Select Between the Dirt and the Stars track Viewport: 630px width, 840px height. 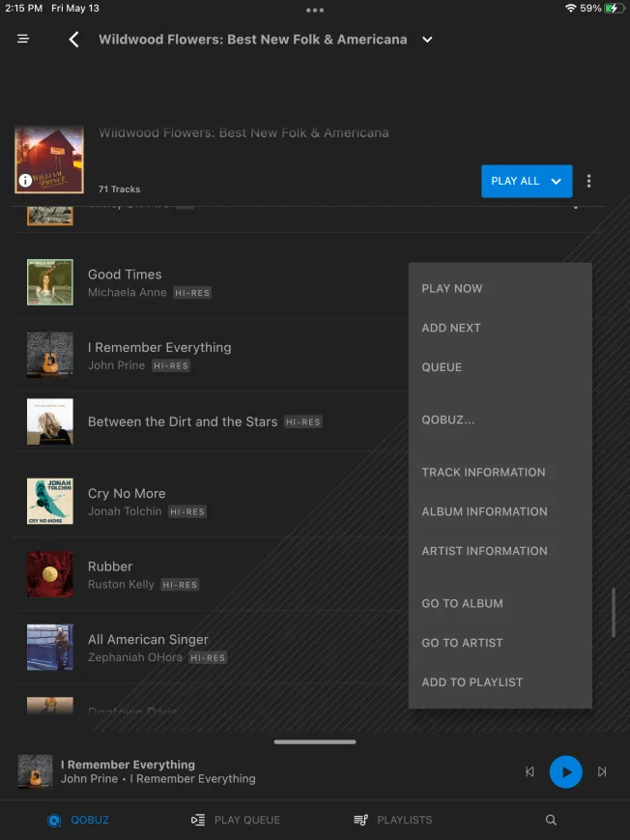pos(183,421)
